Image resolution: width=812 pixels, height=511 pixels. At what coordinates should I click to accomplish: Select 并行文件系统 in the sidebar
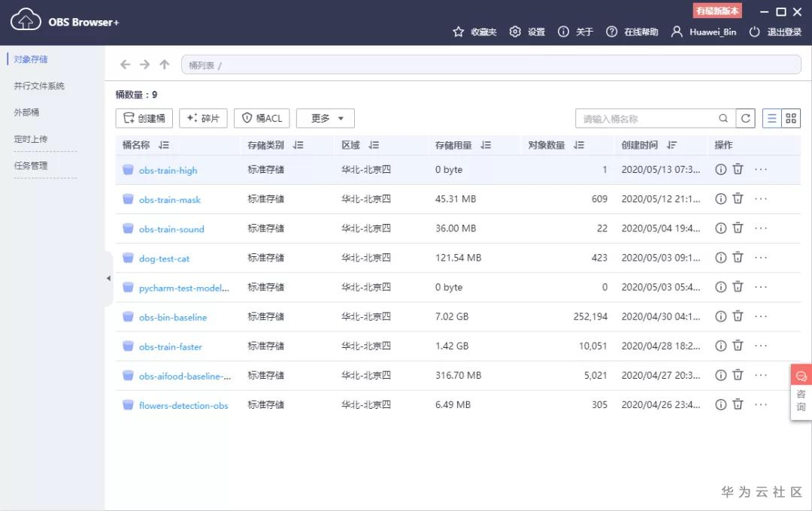point(39,86)
